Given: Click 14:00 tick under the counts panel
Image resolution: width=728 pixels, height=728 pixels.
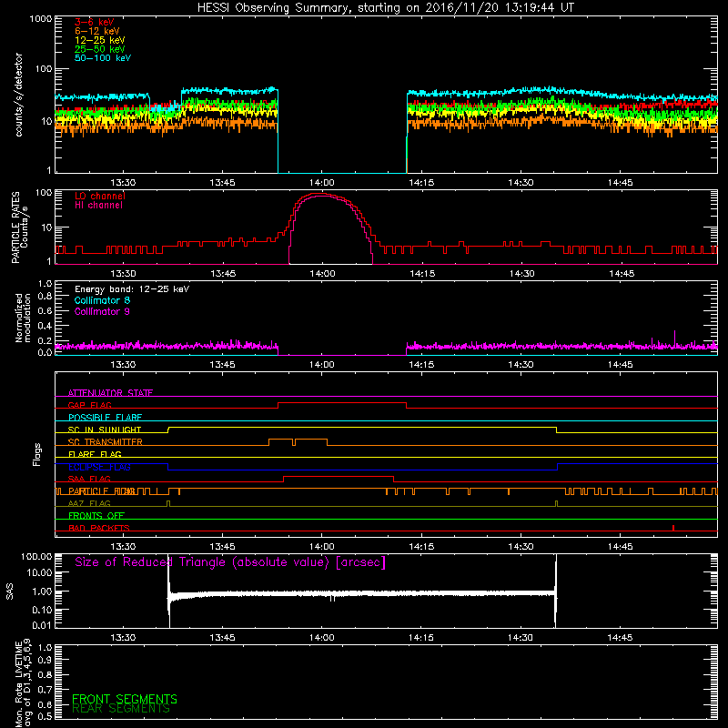Looking at the screenshot, I should click(322, 183).
